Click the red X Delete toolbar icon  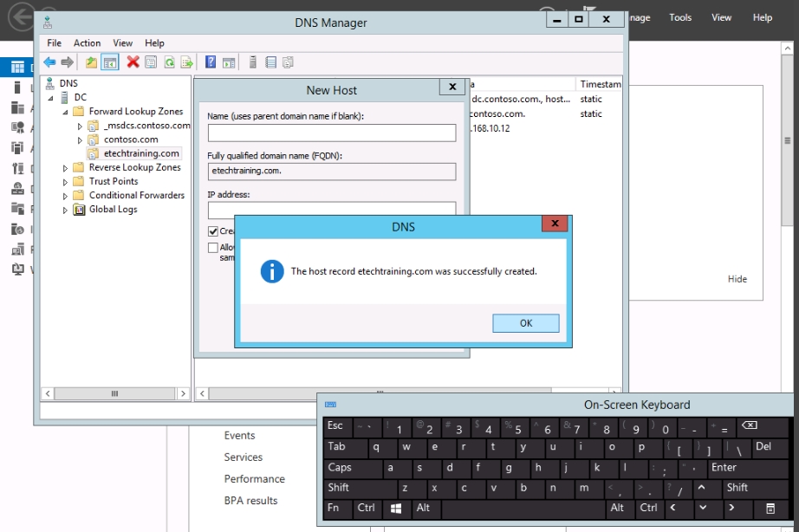coord(133,62)
